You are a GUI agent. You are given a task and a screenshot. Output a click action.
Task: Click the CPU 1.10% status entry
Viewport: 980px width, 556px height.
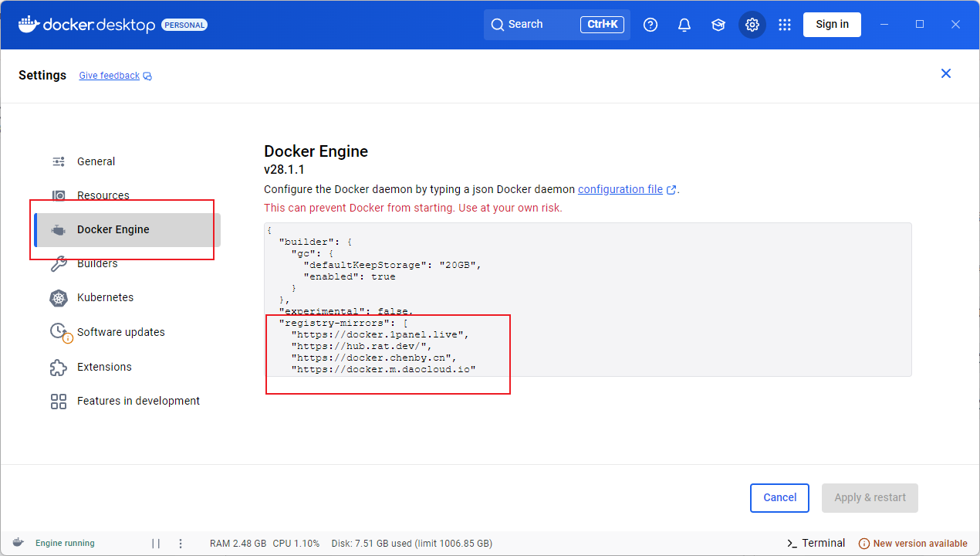coord(296,544)
